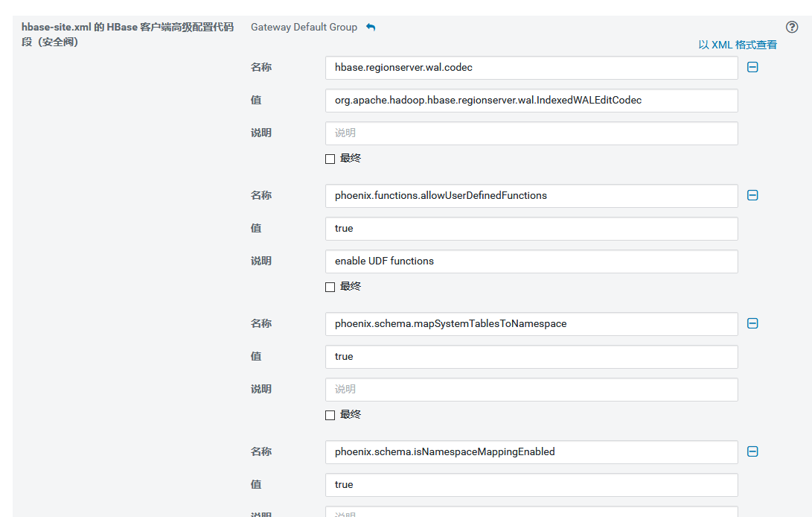This screenshot has height=517, width=812.
Task: Focus empty 说明 field for wal.codec
Action: [531, 133]
